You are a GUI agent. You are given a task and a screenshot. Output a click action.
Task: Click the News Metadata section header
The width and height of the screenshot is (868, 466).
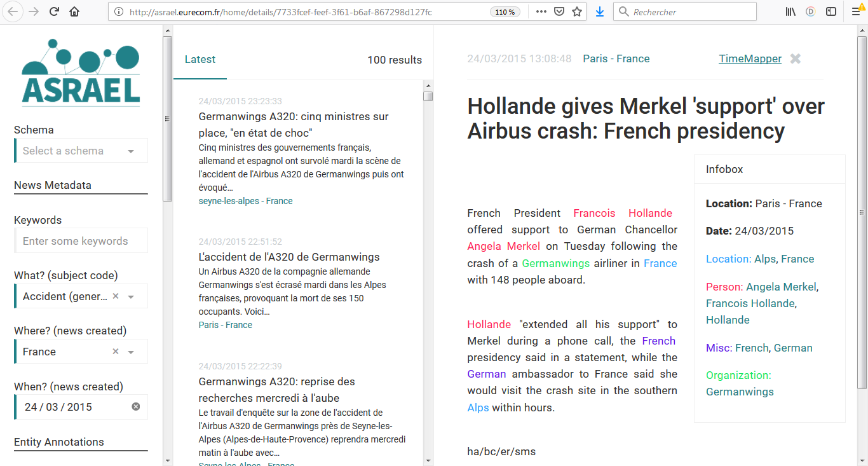tap(53, 185)
